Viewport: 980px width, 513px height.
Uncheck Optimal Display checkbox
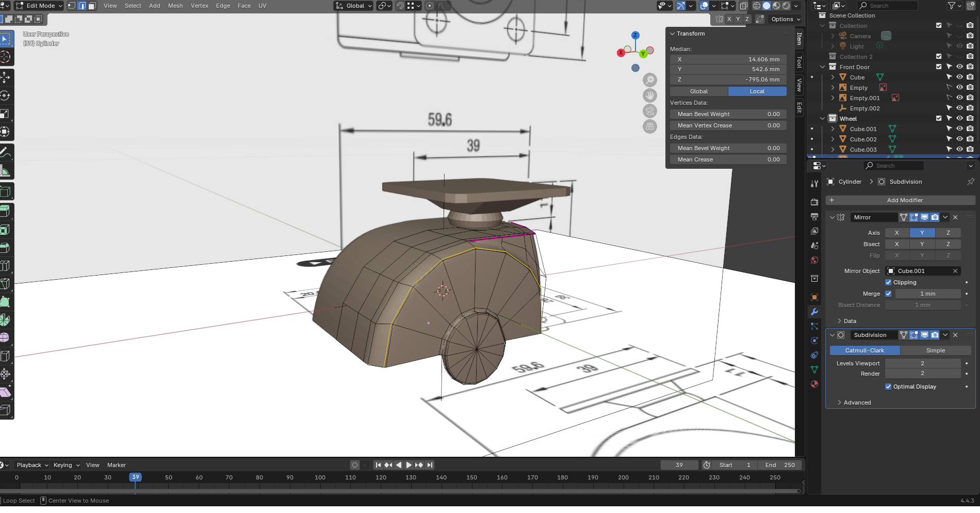pos(888,387)
